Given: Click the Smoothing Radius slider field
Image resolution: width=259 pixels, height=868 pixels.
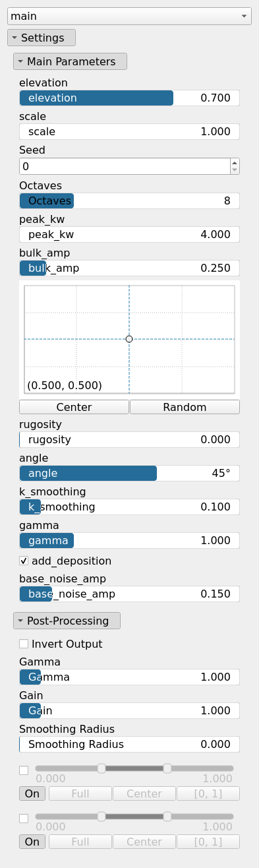Looking at the screenshot, I should pyautogui.click(x=129, y=744).
